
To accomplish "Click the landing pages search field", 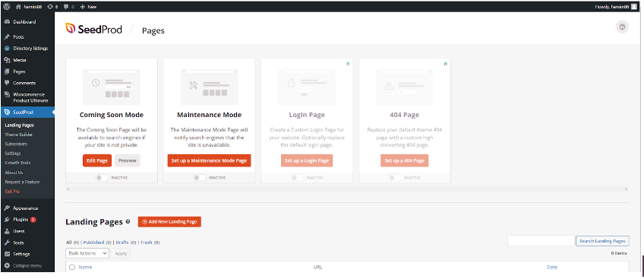I will pos(541,241).
